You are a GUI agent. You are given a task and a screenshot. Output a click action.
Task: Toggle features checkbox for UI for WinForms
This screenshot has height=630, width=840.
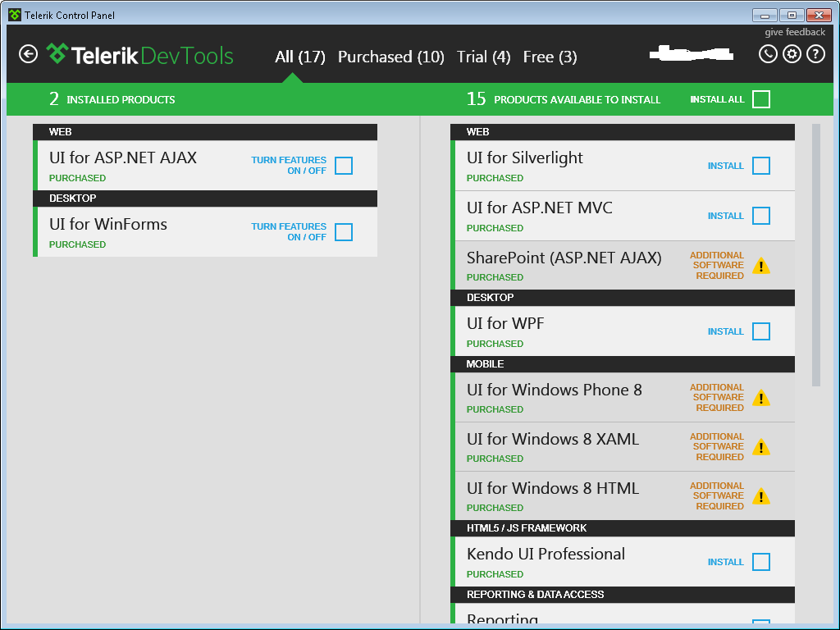[344, 232]
